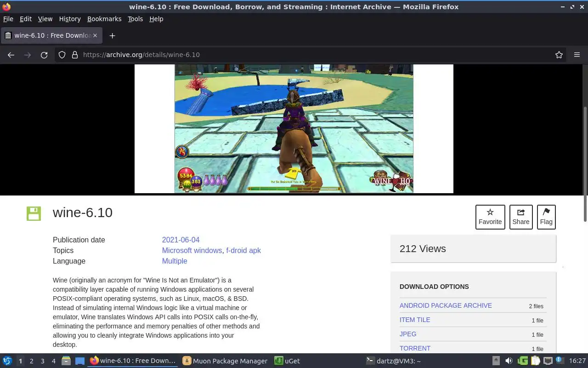View site security padlock info

click(x=75, y=55)
